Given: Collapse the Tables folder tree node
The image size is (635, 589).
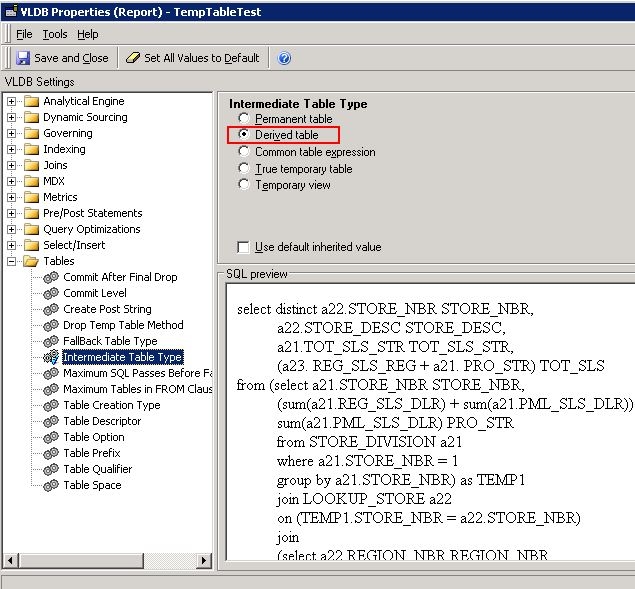Looking at the screenshot, I should [12, 261].
